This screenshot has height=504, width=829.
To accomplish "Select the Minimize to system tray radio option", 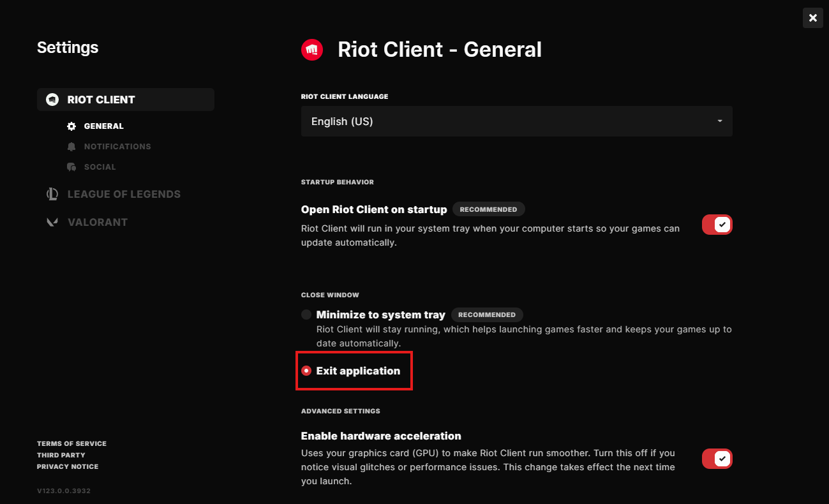I will (x=306, y=315).
